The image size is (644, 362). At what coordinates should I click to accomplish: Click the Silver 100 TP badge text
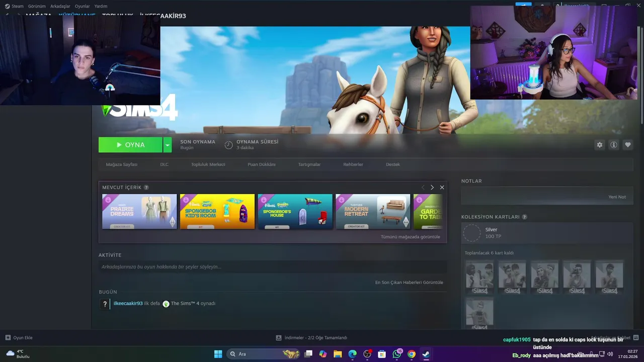pyautogui.click(x=493, y=233)
